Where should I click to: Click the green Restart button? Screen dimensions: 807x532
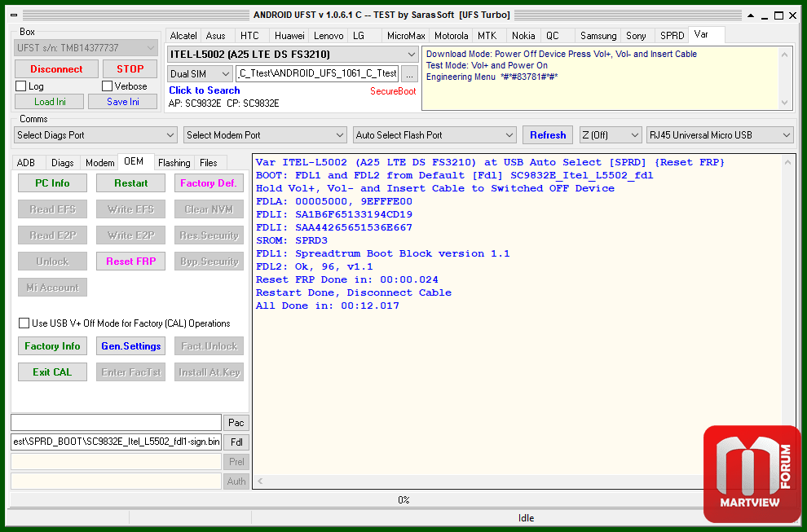click(x=130, y=183)
